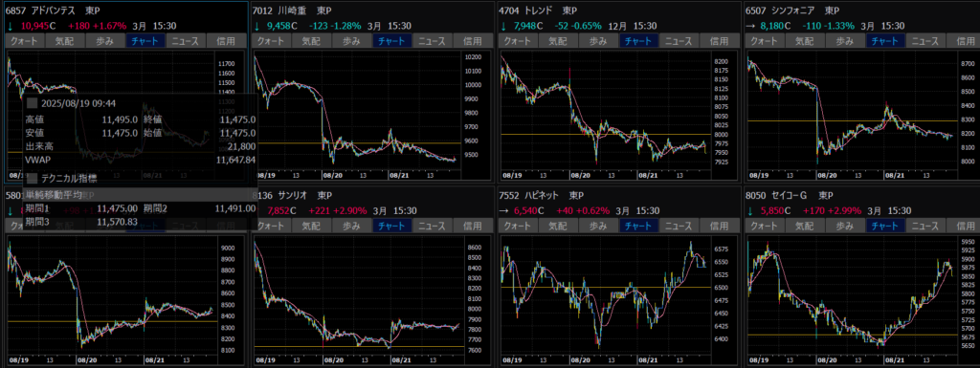Click the right arrow beside Happinet's 6,540 price
Image resolution: width=980 pixels, height=368 pixels.
point(503,210)
